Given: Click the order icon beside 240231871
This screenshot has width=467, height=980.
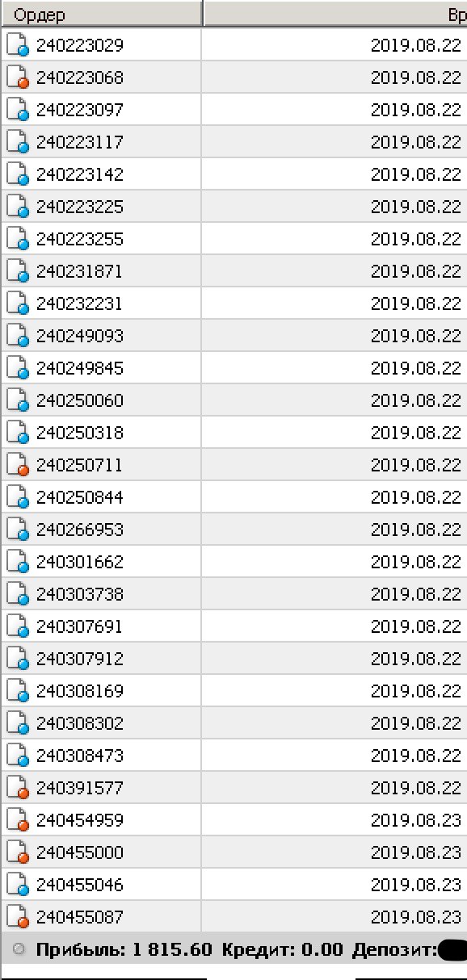Looking at the screenshot, I should pos(18,271).
